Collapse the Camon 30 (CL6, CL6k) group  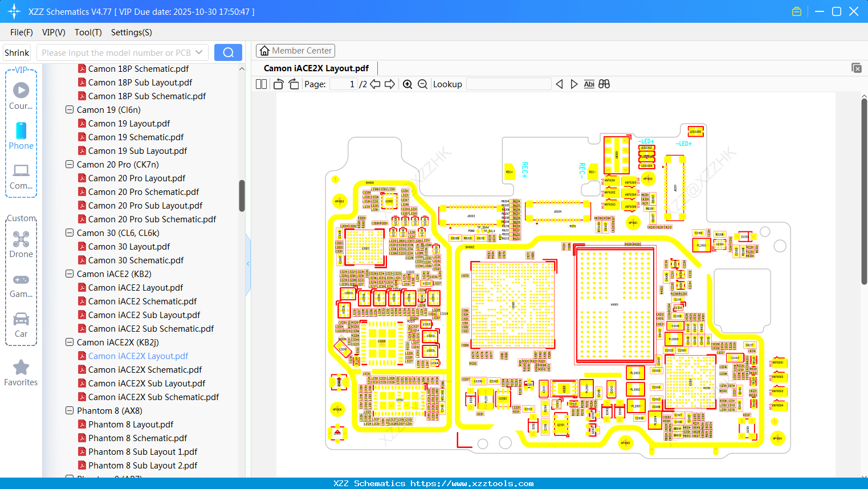point(70,233)
